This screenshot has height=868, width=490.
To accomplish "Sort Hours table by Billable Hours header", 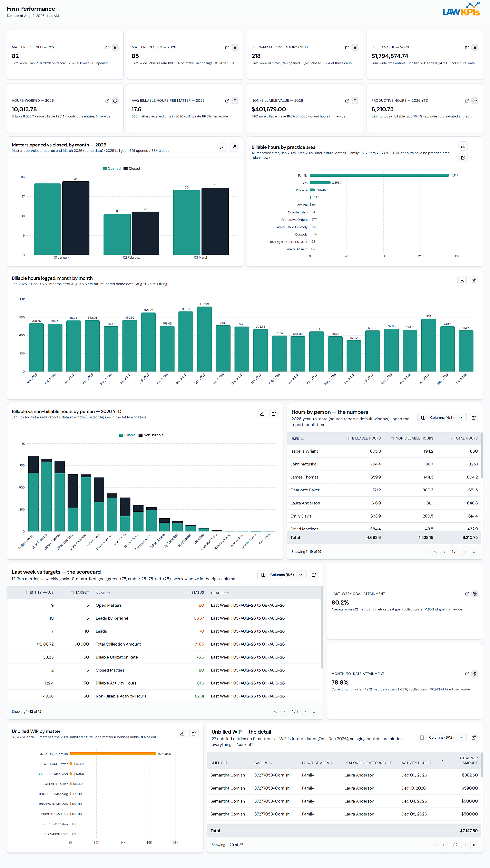I will pyautogui.click(x=364, y=438).
